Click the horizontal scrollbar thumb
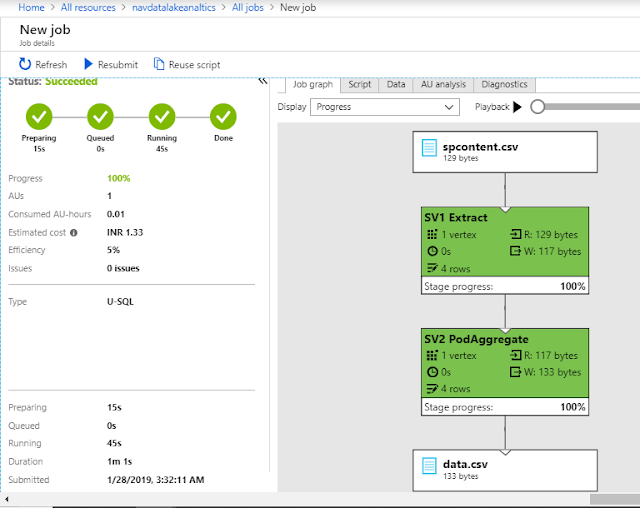 pyautogui.click(x=615, y=499)
